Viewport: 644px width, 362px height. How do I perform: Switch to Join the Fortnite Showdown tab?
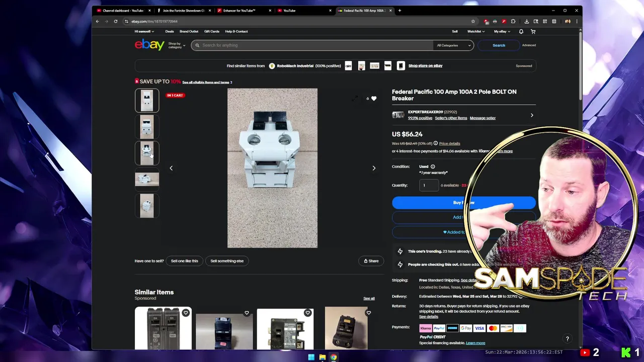184,10
